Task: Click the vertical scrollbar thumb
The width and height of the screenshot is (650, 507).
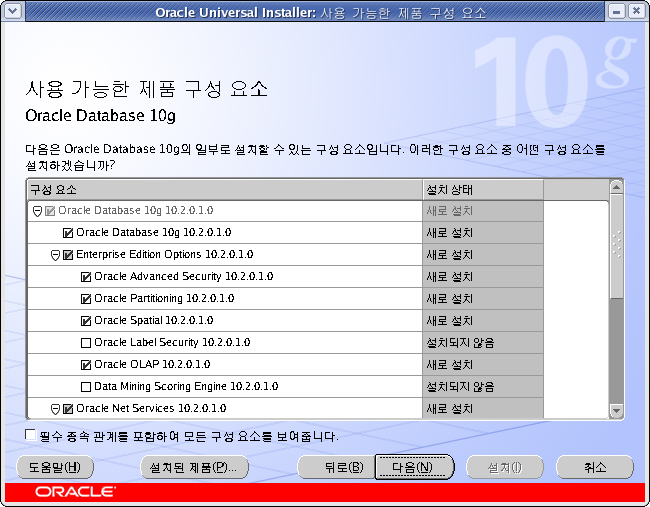Action: [616, 246]
